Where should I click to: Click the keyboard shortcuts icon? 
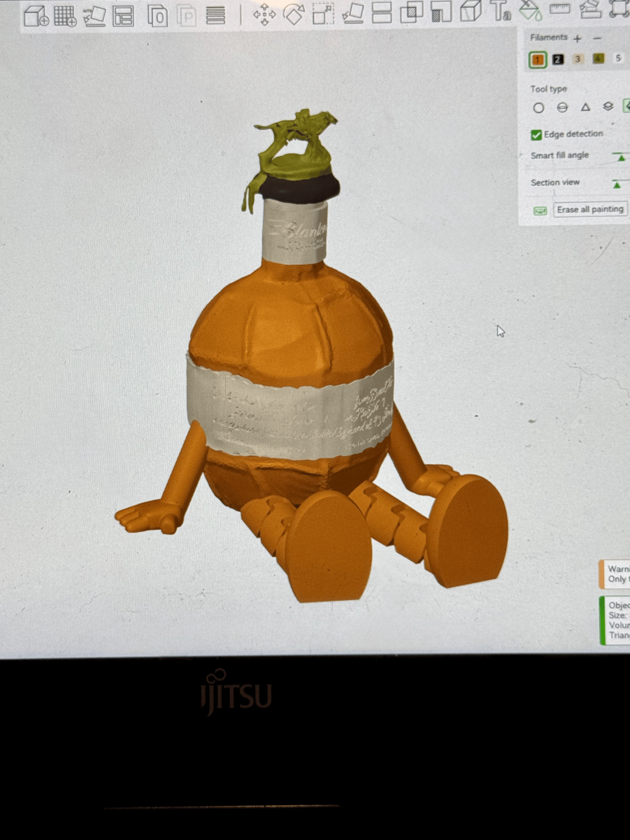click(540, 211)
